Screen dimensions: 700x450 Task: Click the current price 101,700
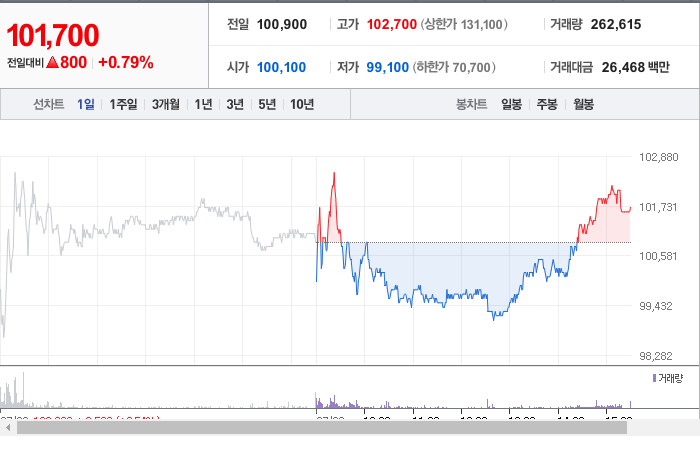(x=53, y=35)
